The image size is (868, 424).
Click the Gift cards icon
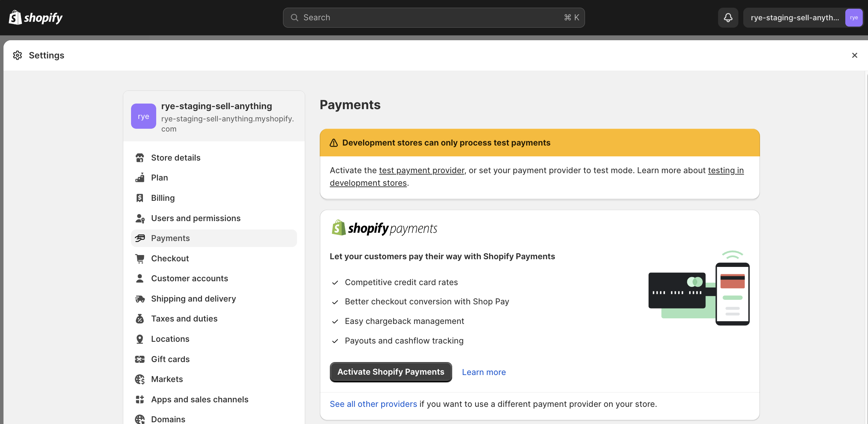click(x=140, y=359)
